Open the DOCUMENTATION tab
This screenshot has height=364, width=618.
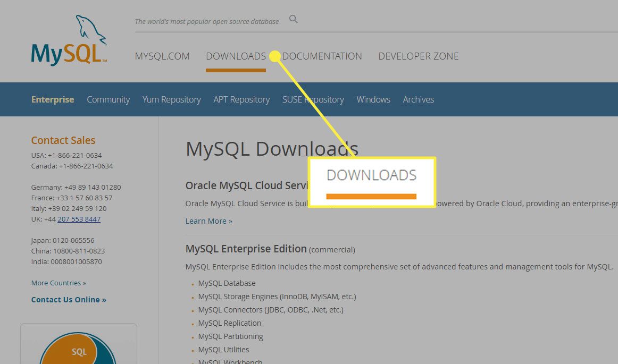point(322,56)
